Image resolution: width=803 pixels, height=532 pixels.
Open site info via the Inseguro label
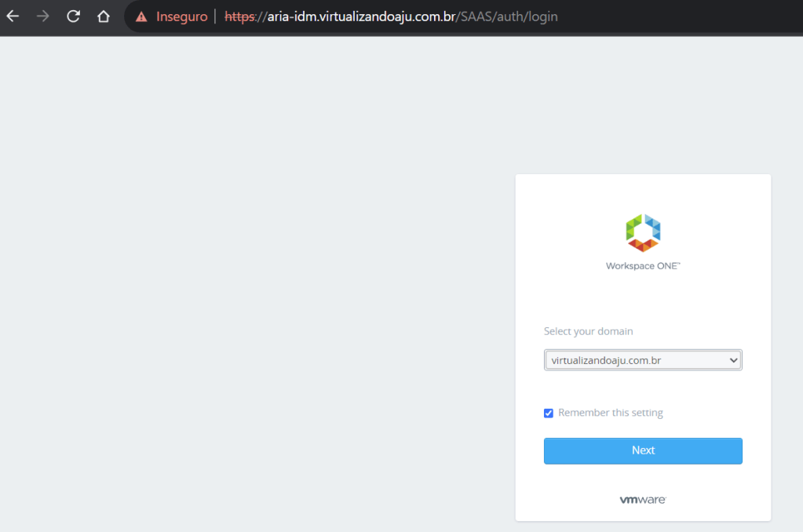[x=181, y=16]
